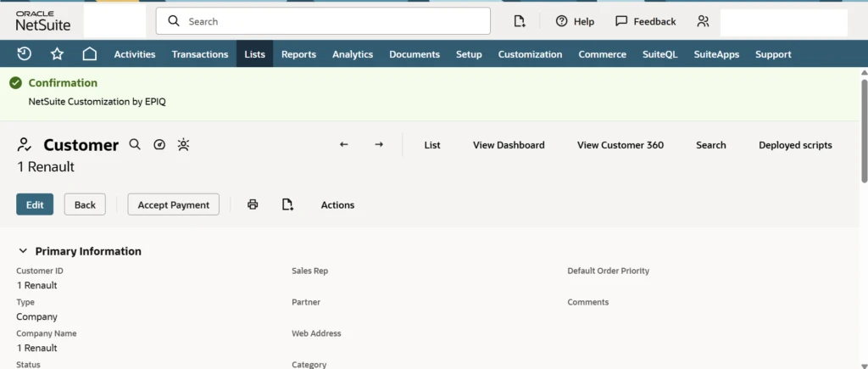
Task: Click into the global Search field
Action: (x=323, y=21)
